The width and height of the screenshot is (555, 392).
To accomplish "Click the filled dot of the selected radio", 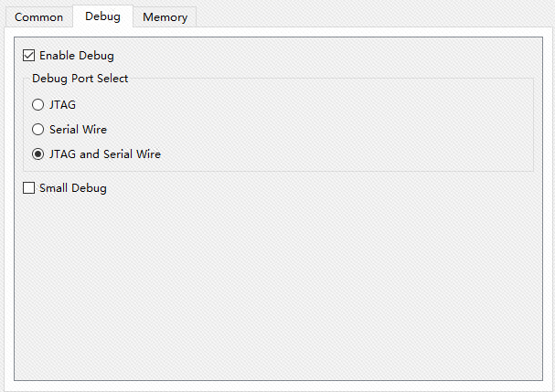I will coord(37,154).
